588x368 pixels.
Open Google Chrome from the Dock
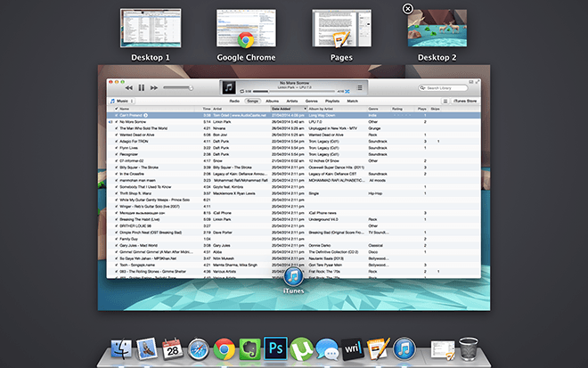[x=224, y=349]
